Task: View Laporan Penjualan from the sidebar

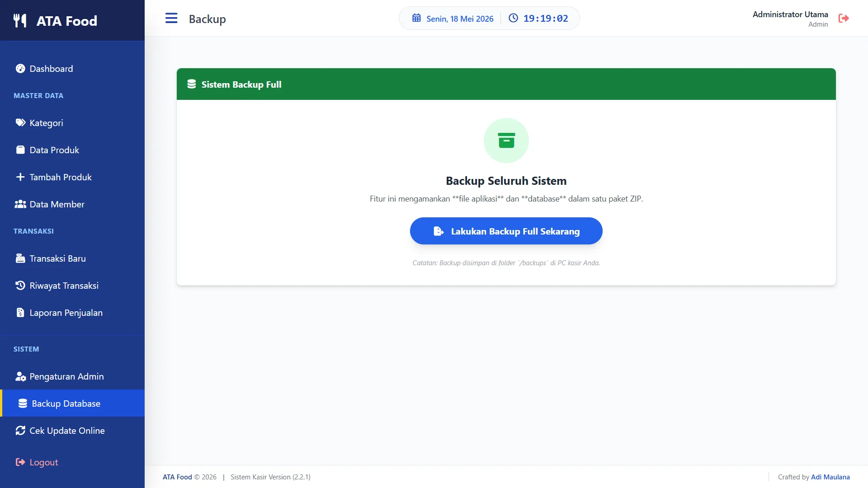Action: [x=72, y=313]
